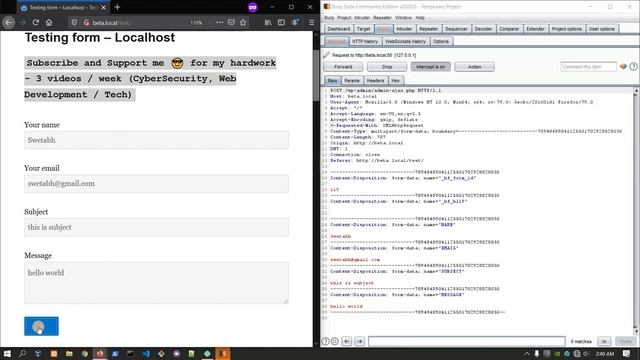Open Firefox library icon
640x360 pixels.
coord(268,22)
